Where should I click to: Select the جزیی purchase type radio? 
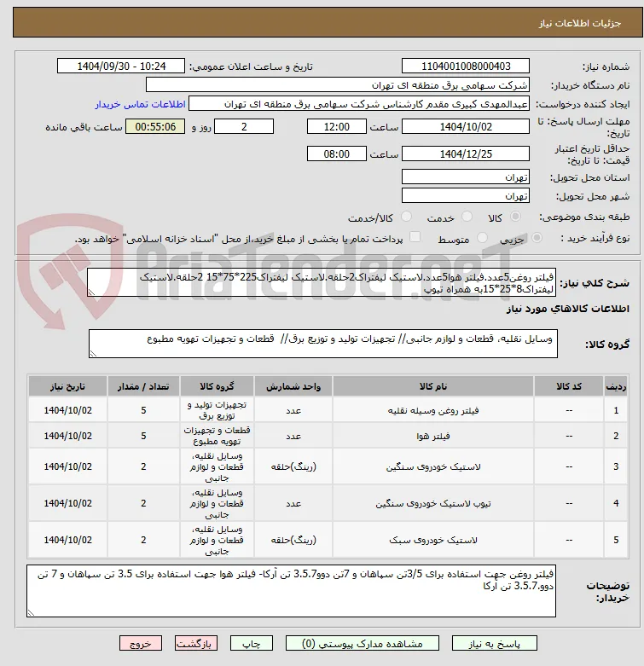coord(537,238)
